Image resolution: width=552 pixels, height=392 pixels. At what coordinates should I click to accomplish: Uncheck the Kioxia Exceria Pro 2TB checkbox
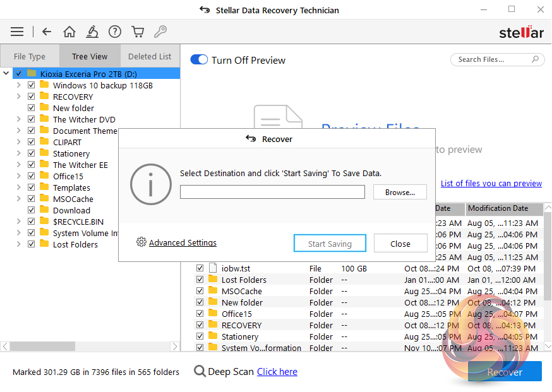(19, 74)
